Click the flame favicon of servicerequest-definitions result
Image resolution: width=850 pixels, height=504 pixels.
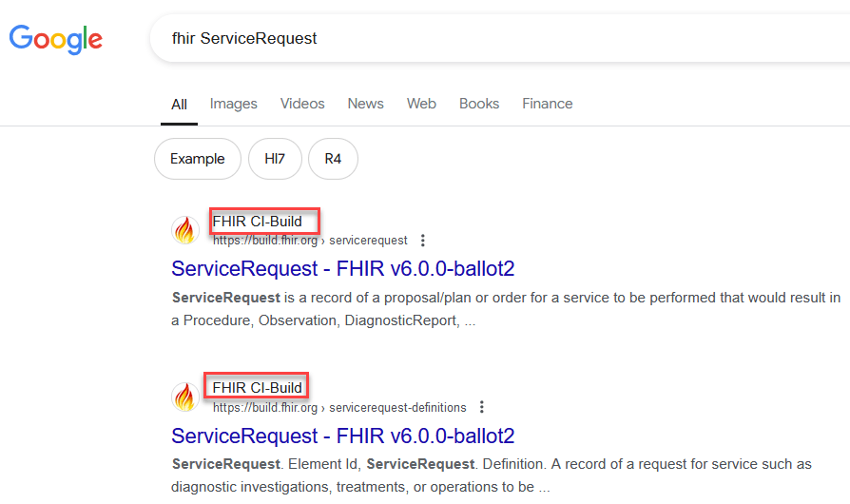pyautogui.click(x=184, y=397)
